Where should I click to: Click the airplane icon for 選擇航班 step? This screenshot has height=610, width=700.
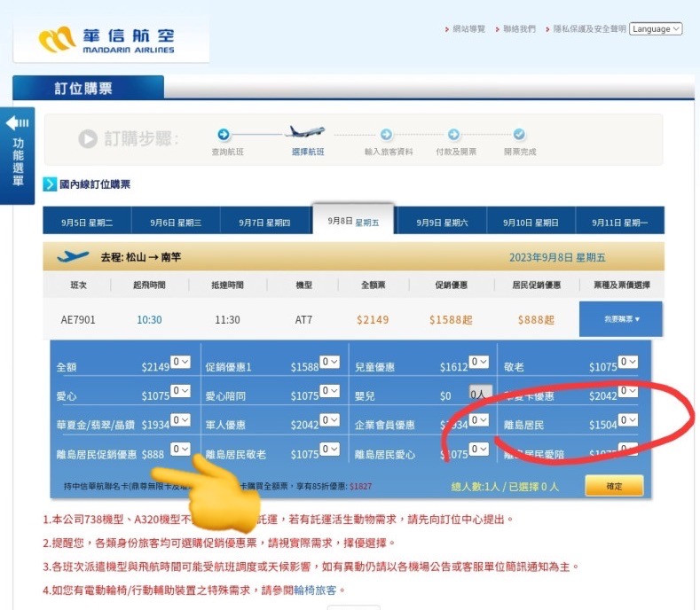306,131
